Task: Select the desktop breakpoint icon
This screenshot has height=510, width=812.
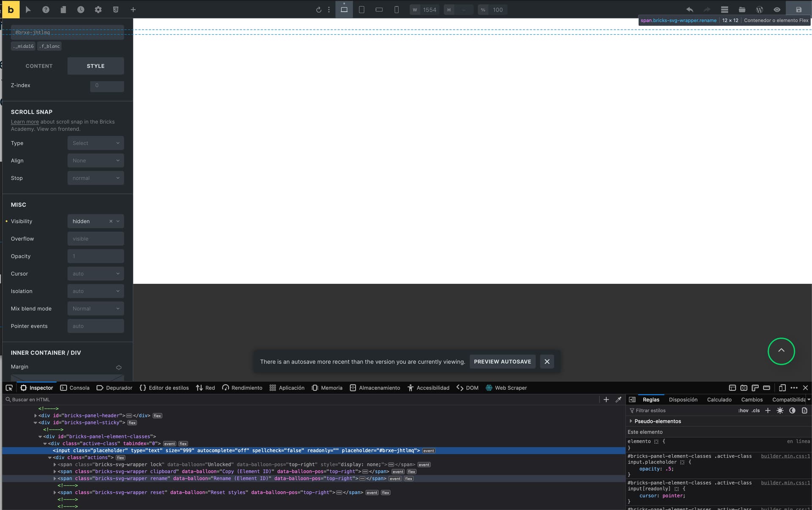Action: click(344, 10)
